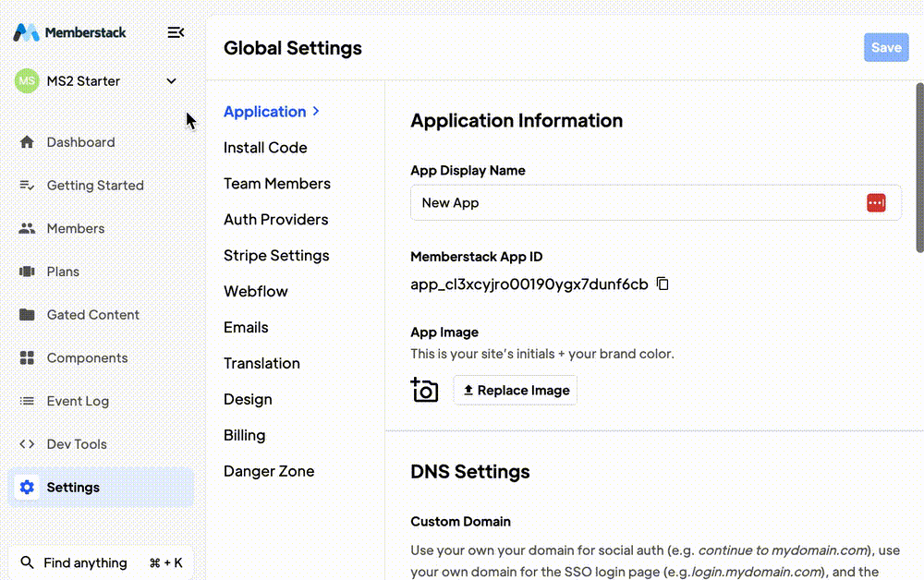Click the Global Settings heading
Viewport: 924px width, 580px height.
point(292,48)
